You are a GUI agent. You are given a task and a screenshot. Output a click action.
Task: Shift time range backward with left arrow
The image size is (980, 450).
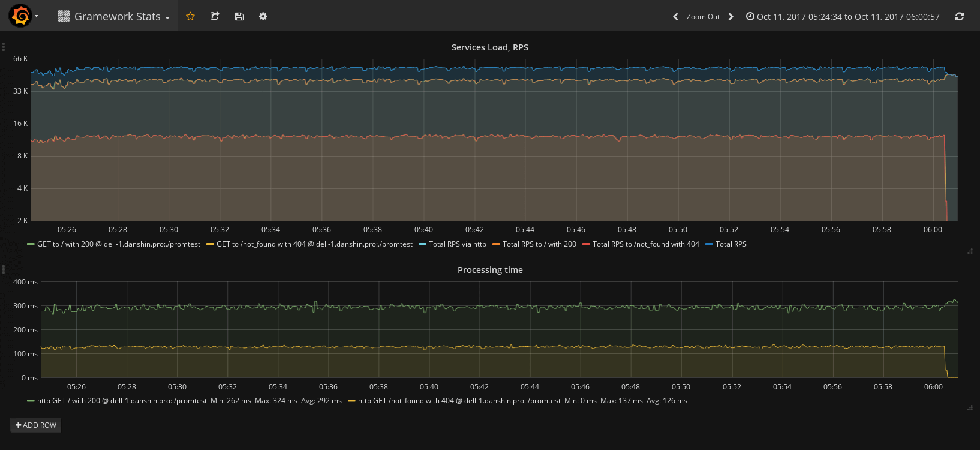(675, 17)
